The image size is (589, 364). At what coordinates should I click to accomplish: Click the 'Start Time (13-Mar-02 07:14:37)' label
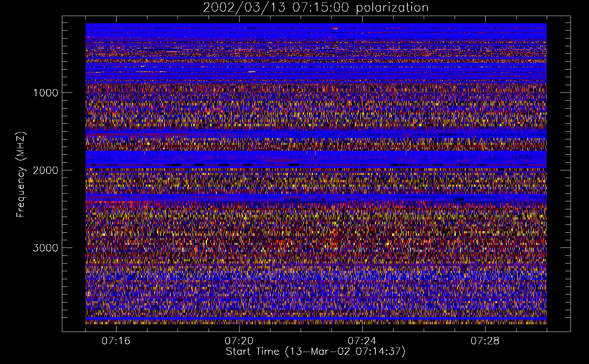[316, 352]
